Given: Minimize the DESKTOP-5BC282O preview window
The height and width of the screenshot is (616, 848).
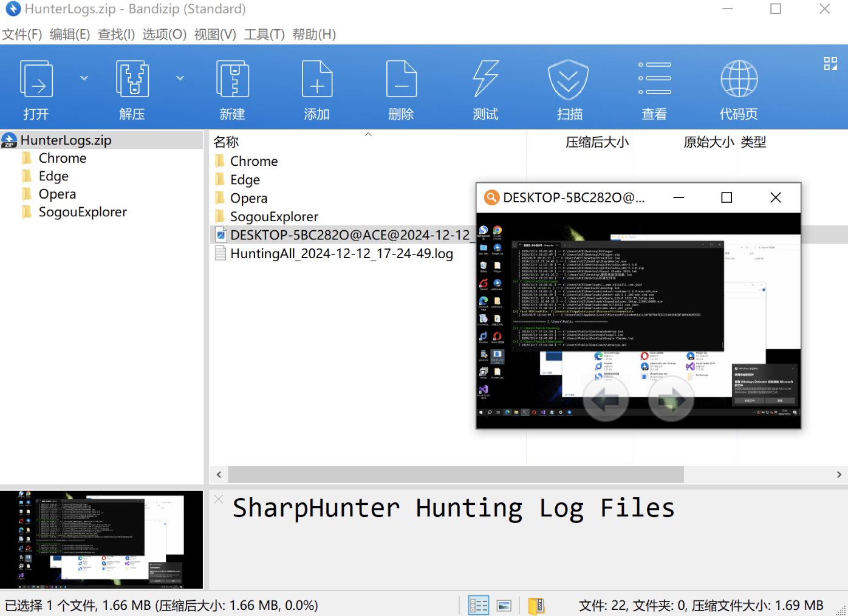Looking at the screenshot, I should [679, 197].
